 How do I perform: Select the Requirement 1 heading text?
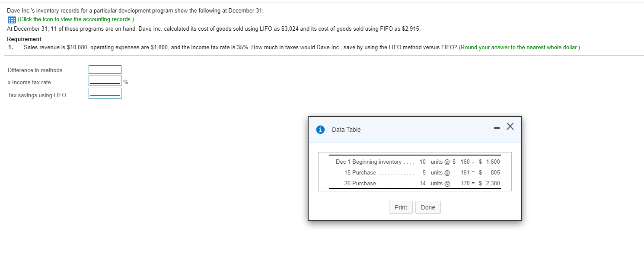point(24,39)
